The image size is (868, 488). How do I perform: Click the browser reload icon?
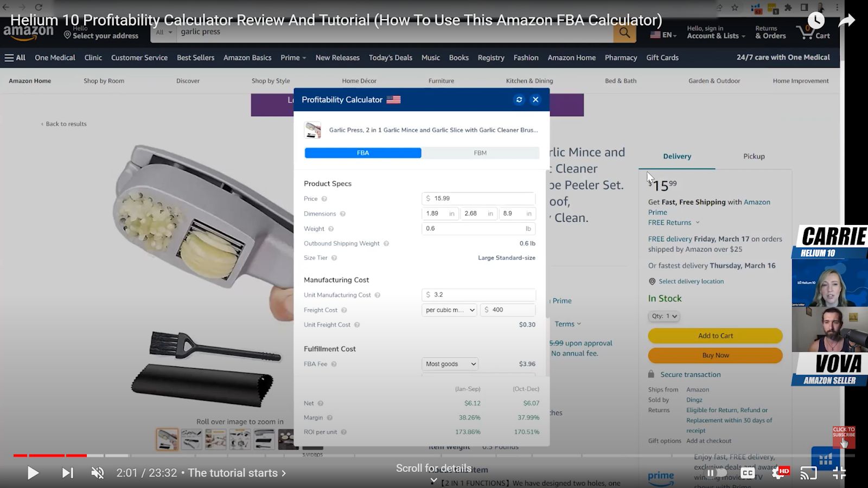click(39, 7)
